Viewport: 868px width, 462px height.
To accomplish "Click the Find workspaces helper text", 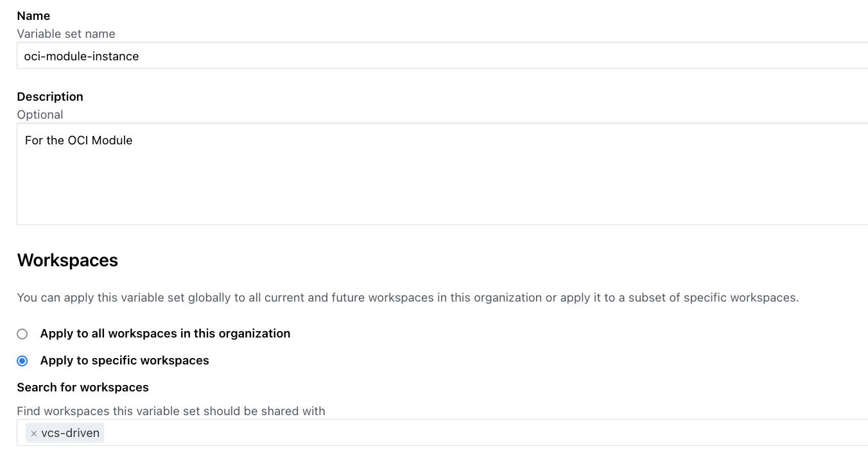I will pos(171,411).
